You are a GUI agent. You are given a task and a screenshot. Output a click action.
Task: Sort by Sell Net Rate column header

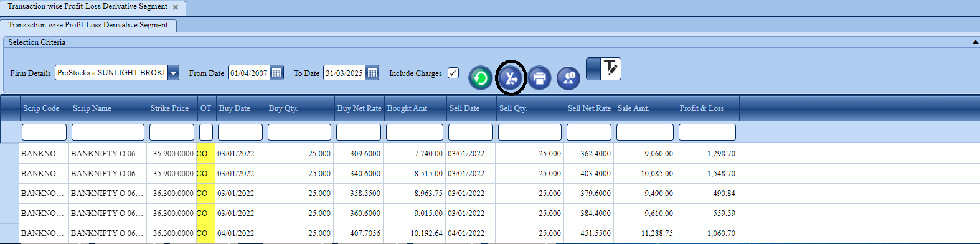pyautogui.click(x=589, y=108)
